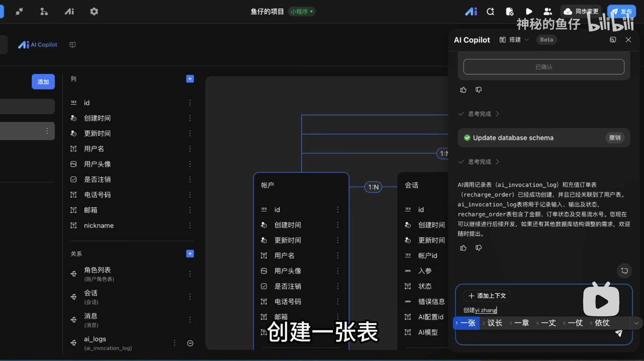Choose IME candidate 一章
The image size is (644, 361).
tap(519, 323)
